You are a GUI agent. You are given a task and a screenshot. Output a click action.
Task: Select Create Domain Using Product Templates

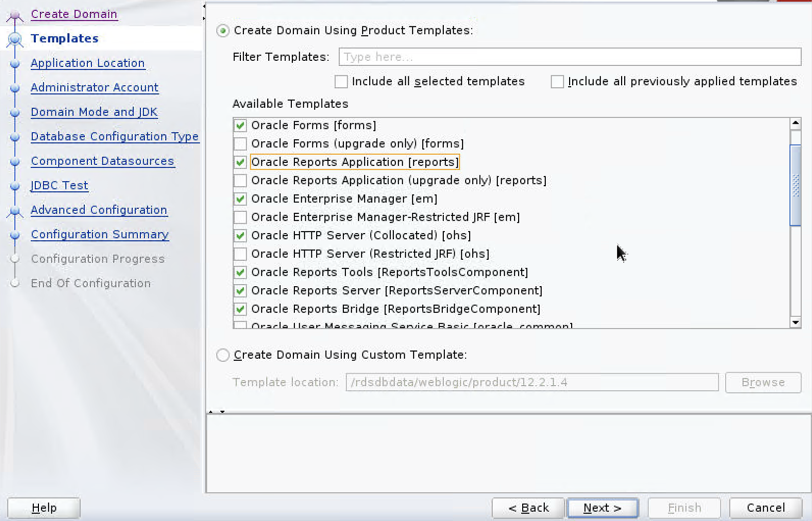pos(223,31)
